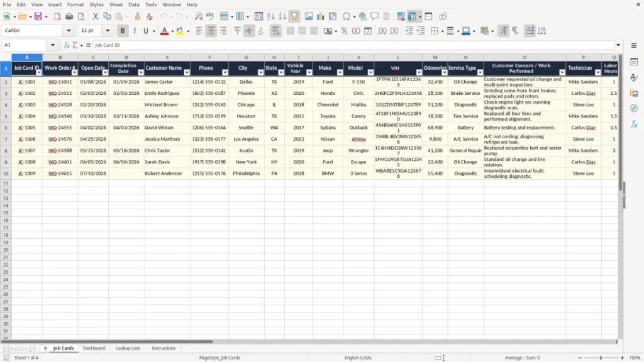Click Align Right icon
The width and height of the screenshot is (644, 362).
tap(223, 31)
